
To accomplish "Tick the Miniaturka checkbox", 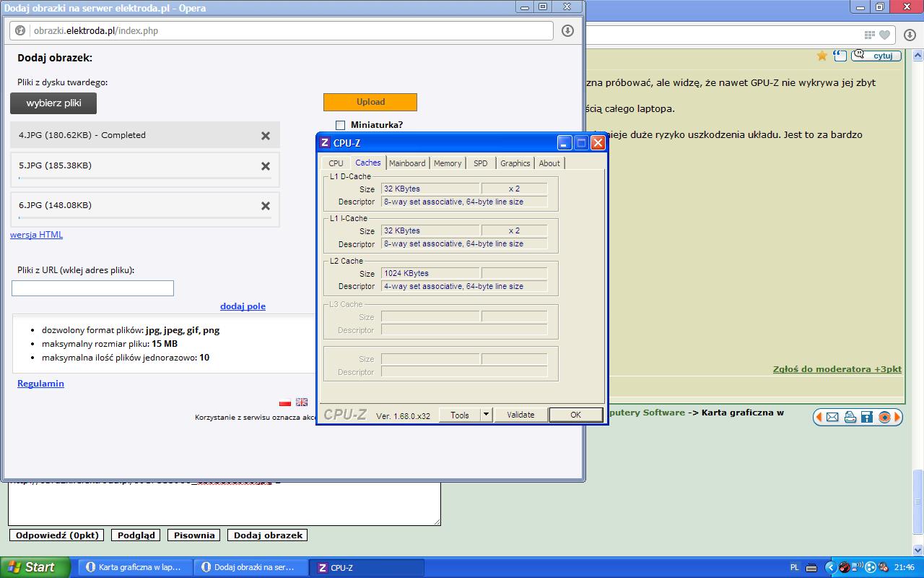I will click(341, 126).
